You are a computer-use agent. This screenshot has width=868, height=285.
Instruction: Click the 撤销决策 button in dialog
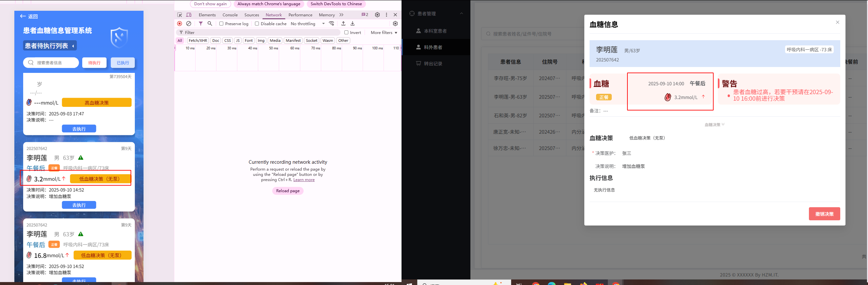coord(824,214)
